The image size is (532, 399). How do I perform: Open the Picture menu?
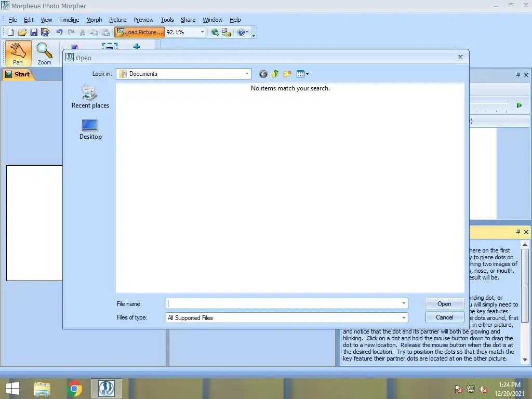(x=118, y=20)
